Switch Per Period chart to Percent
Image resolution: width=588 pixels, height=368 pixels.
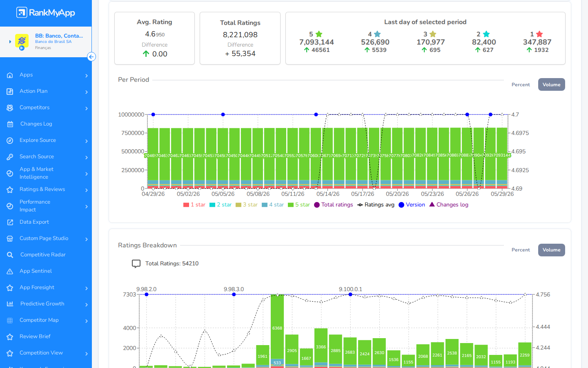pos(521,85)
